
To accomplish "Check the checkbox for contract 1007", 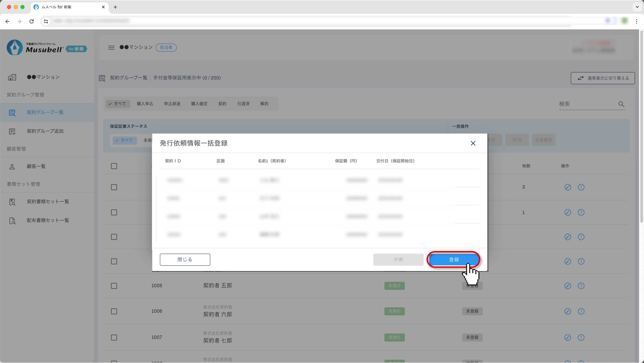I will pyautogui.click(x=114, y=338).
